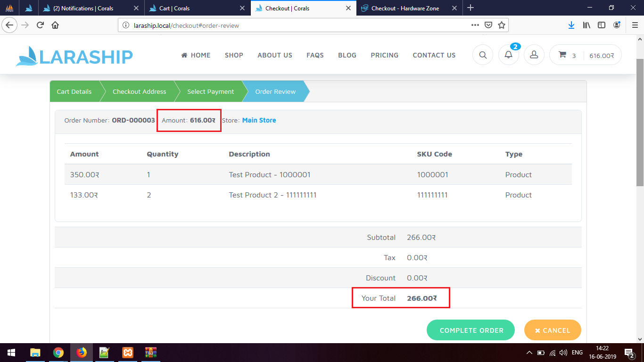Open Firefox downloads arrow icon

571,25
